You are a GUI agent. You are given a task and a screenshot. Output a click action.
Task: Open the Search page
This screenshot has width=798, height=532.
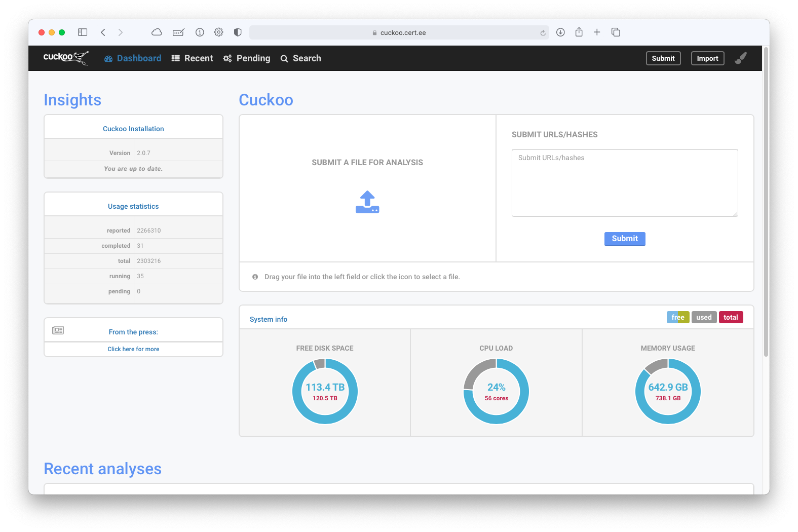(300, 58)
